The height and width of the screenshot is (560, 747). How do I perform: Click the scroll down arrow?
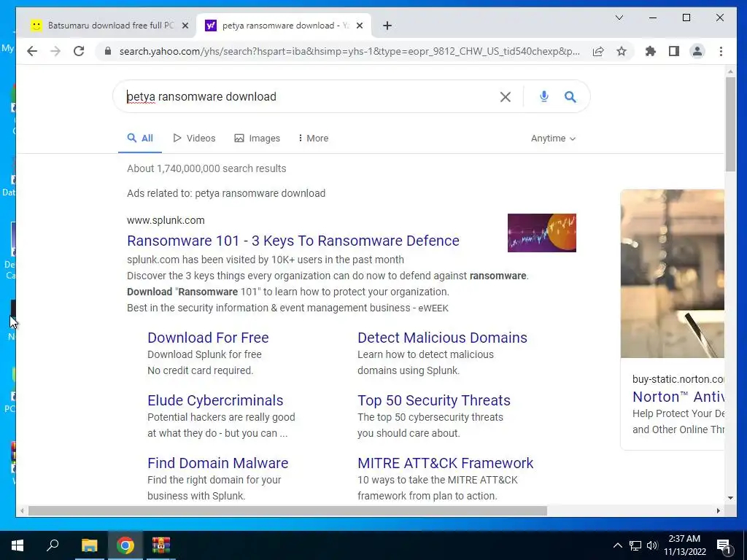point(730,498)
